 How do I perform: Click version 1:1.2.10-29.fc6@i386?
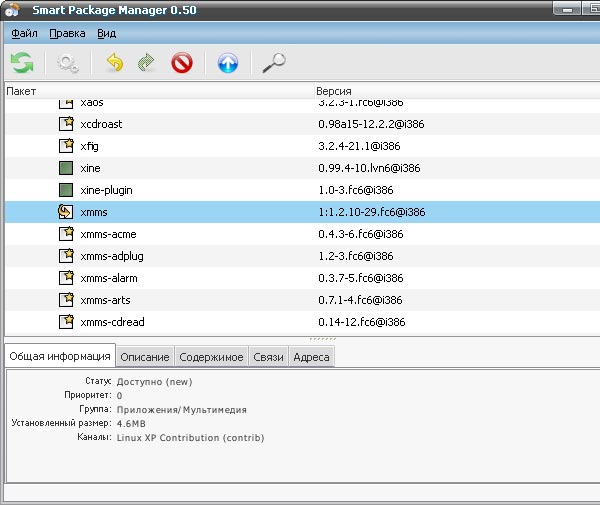tap(372, 212)
